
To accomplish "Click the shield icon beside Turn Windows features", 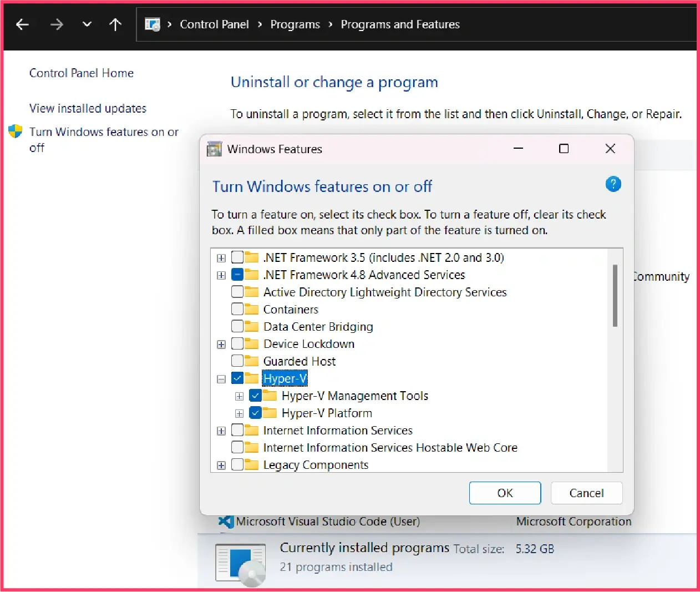I will pos(15,131).
